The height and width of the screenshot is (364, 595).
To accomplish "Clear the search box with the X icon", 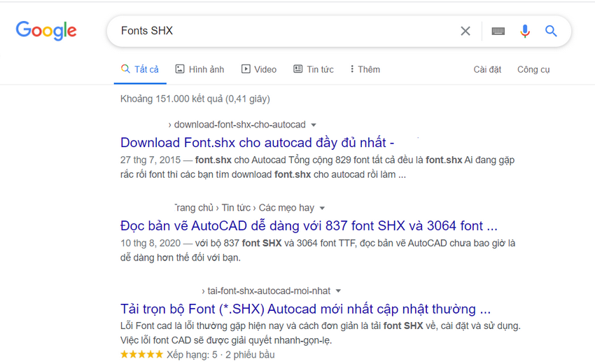I will coord(465,31).
